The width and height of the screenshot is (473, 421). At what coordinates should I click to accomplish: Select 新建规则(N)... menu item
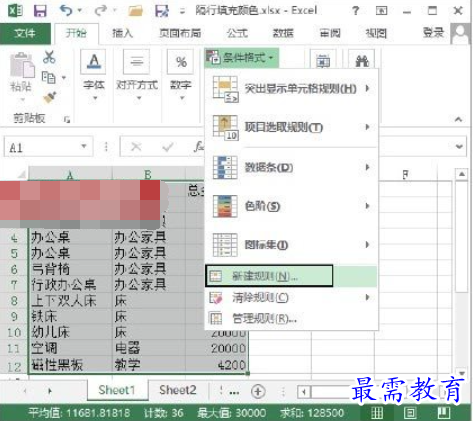coord(291,276)
